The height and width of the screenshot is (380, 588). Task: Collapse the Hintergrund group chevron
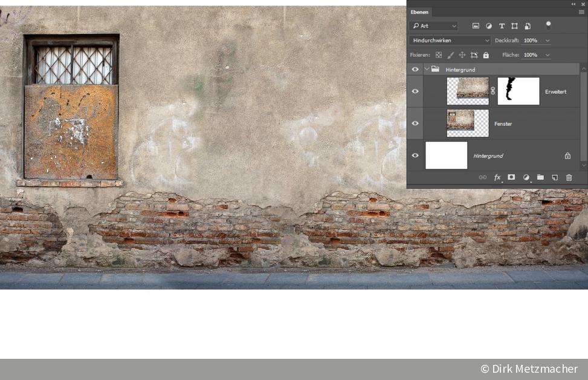pyautogui.click(x=427, y=69)
